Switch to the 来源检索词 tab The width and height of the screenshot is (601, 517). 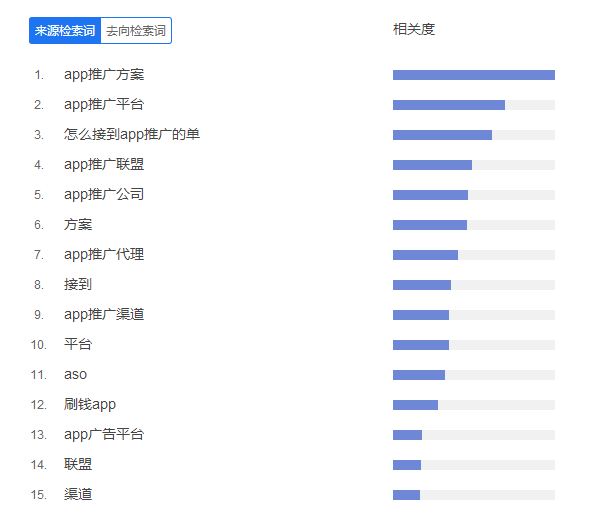click(x=65, y=31)
